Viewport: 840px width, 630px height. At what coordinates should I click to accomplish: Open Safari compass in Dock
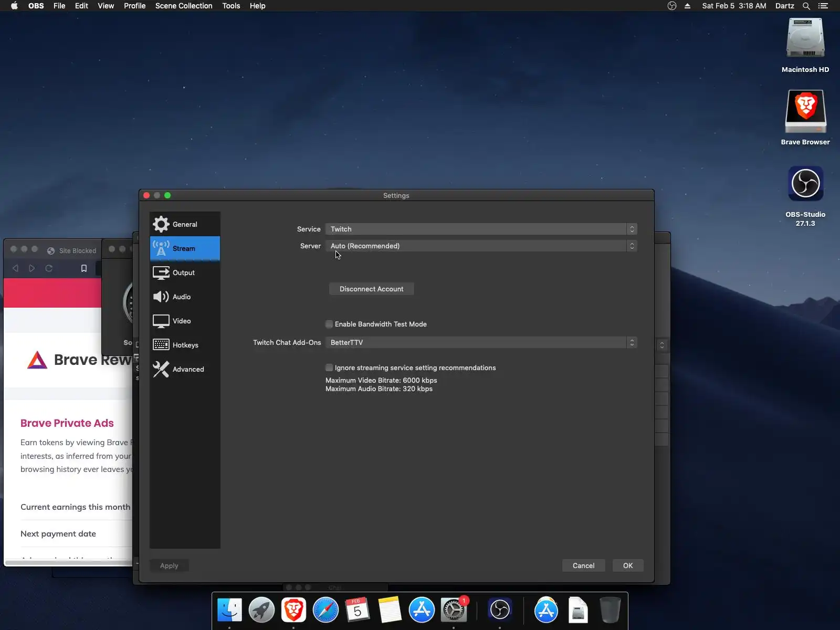(325, 610)
